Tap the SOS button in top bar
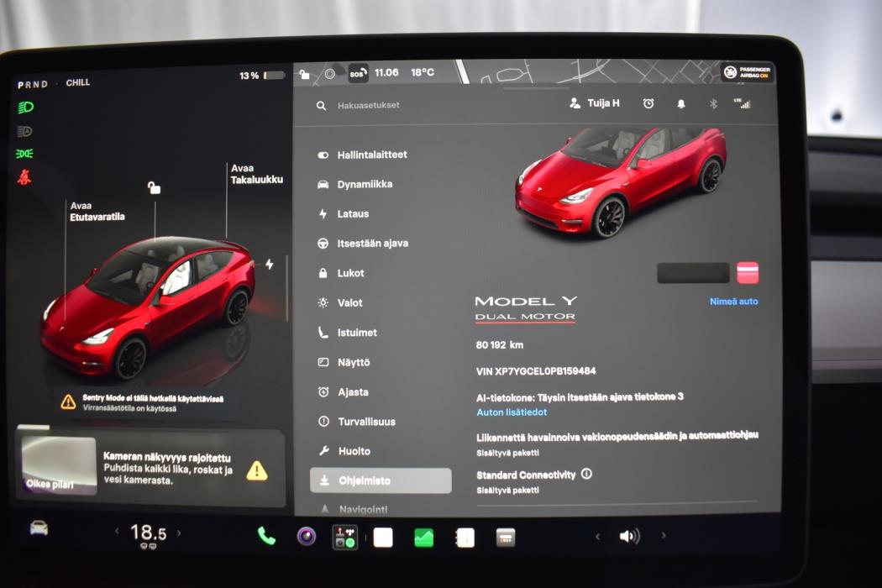 point(359,73)
